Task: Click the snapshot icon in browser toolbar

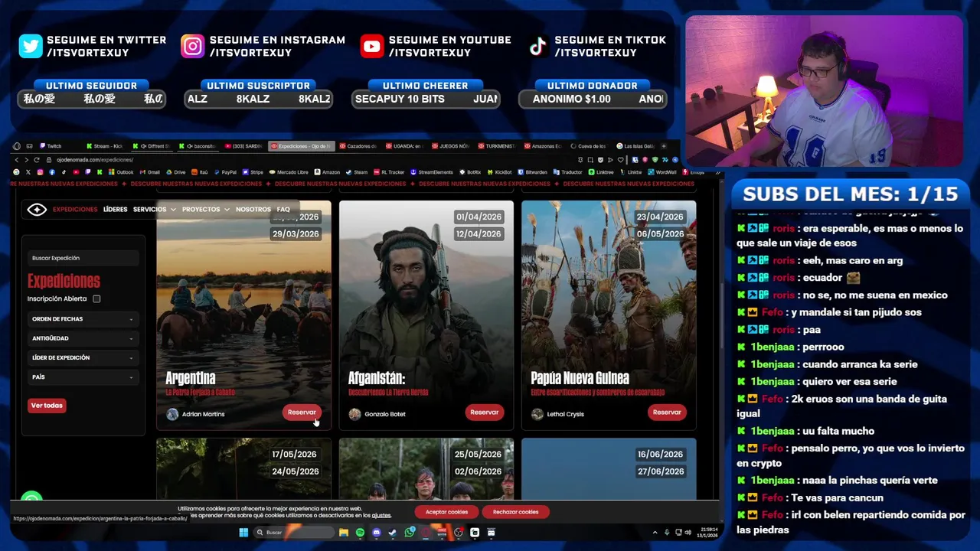Action: [x=590, y=160]
